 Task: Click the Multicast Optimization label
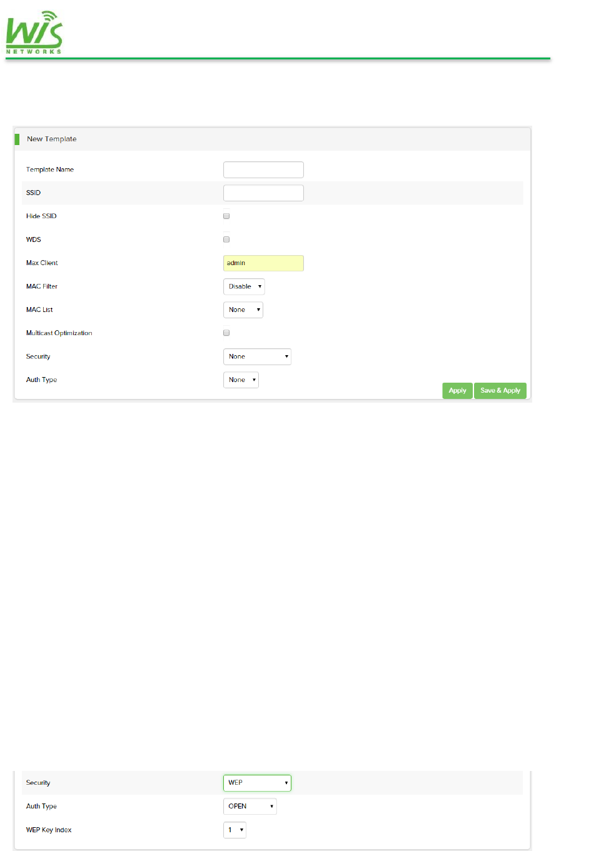pos(59,333)
